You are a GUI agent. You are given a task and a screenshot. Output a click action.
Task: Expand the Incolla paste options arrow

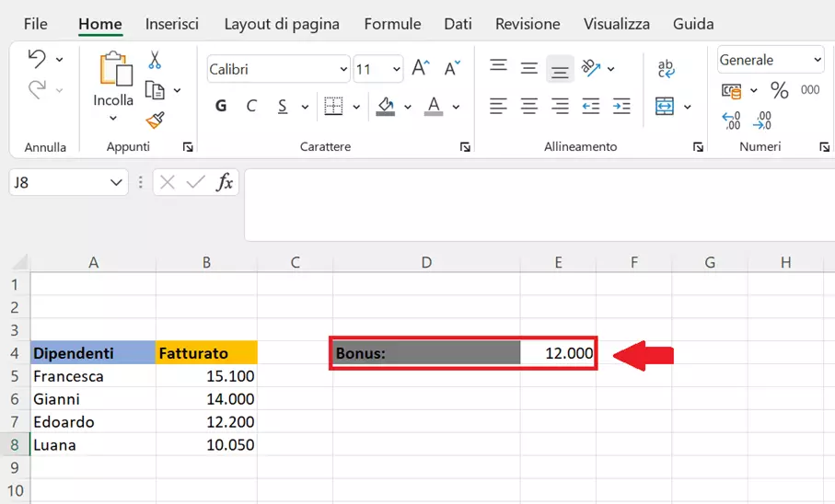113,118
